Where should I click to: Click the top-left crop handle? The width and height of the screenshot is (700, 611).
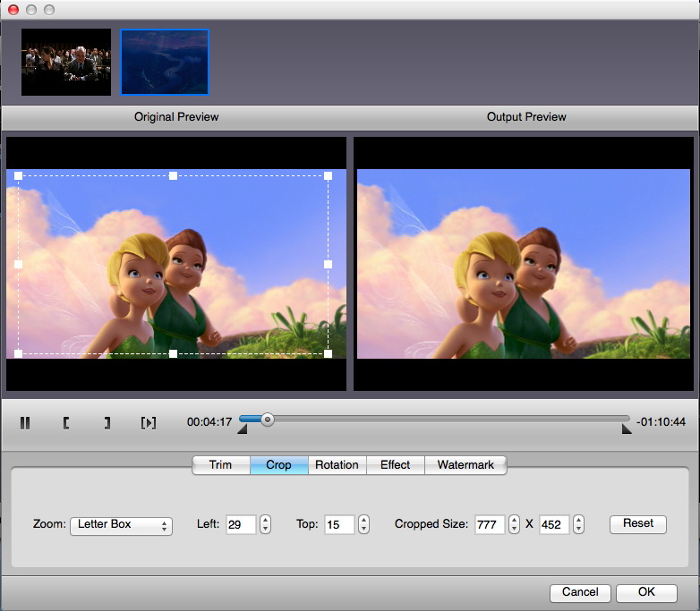[x=18, y=176]
